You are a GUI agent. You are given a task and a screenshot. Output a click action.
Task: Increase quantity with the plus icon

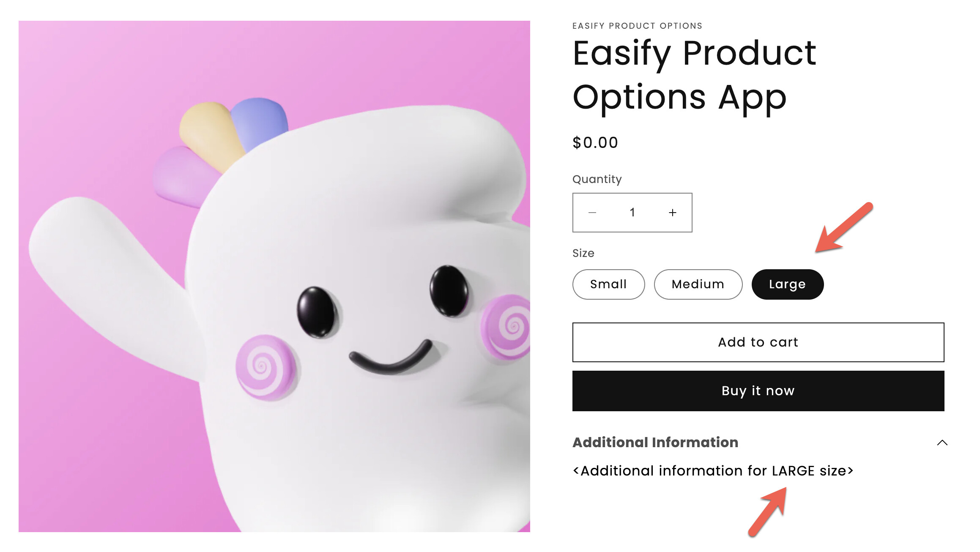673,213
